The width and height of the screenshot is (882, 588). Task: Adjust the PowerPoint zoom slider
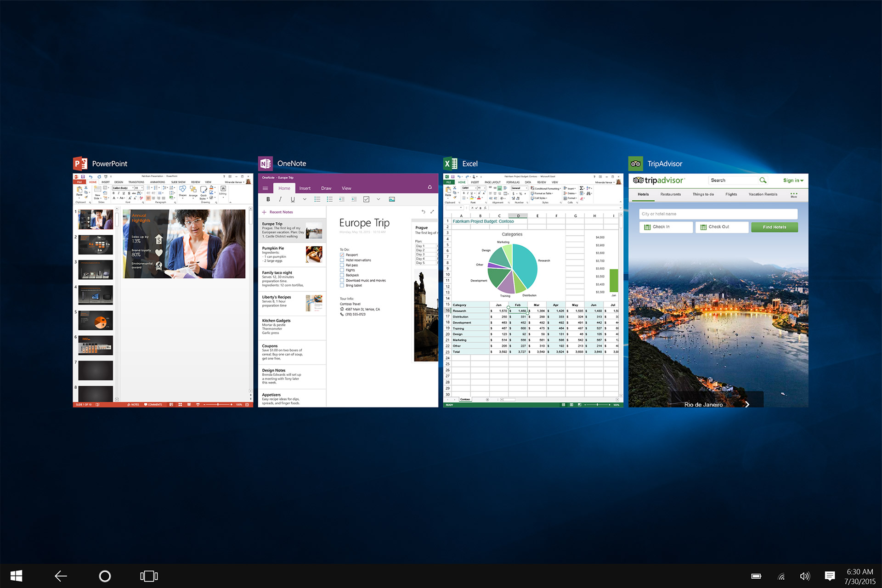pyautogui.click(x=218, y=404)
